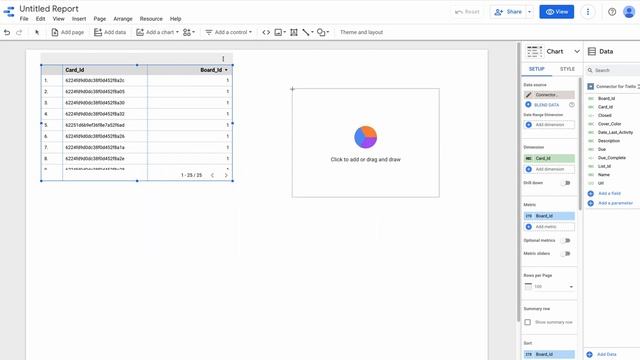Toggle the Metric sliders switch
640x360 pixels.
point(566,253)
